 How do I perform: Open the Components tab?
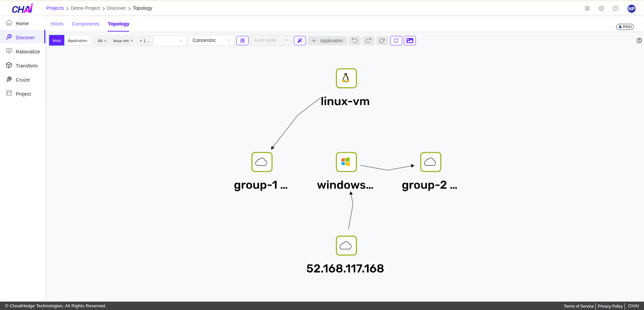click(x=86, y=24)
